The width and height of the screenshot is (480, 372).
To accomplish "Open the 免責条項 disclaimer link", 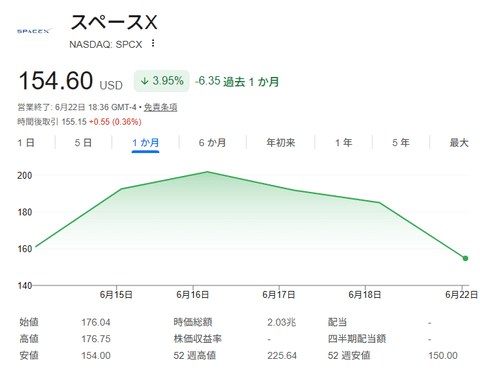I will [x=160, y=107].
